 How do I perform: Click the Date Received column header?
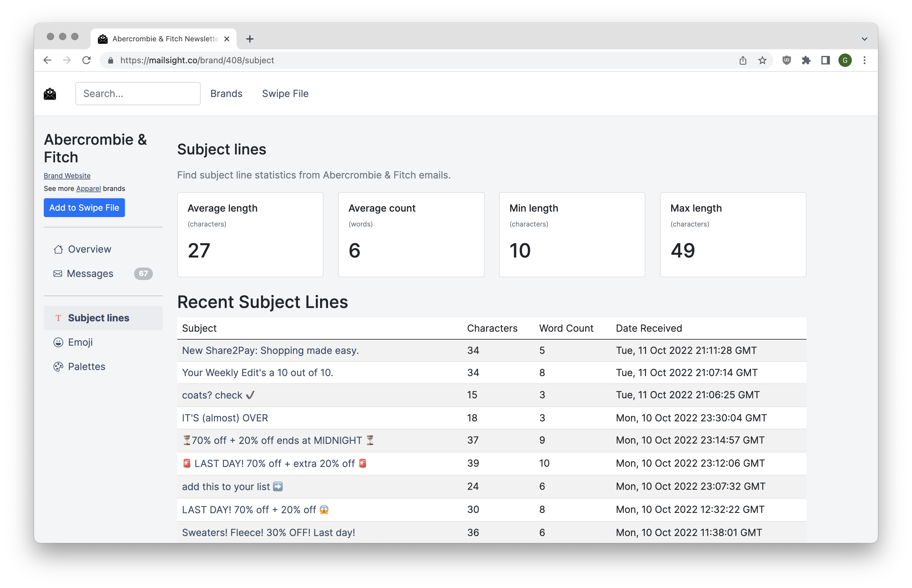[x=649, y=328]
